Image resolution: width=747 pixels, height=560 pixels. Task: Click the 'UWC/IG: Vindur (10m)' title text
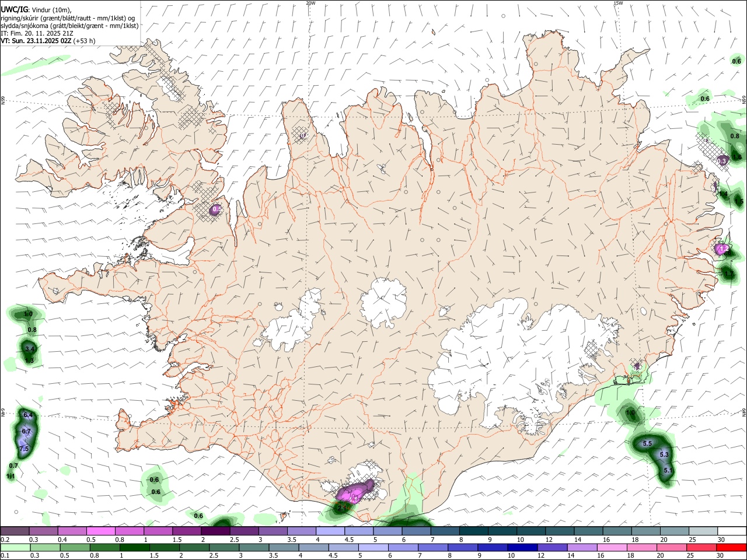[x=35, y=10]
